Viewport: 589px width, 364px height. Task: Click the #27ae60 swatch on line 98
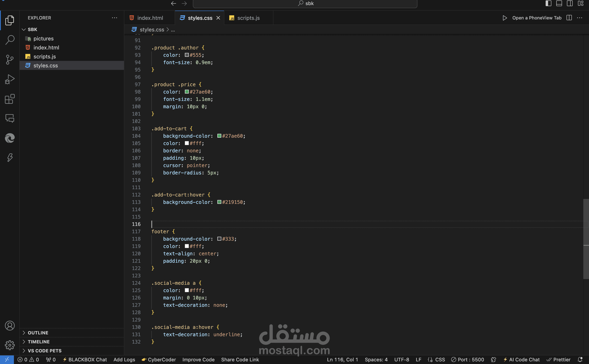pos(187,92)
